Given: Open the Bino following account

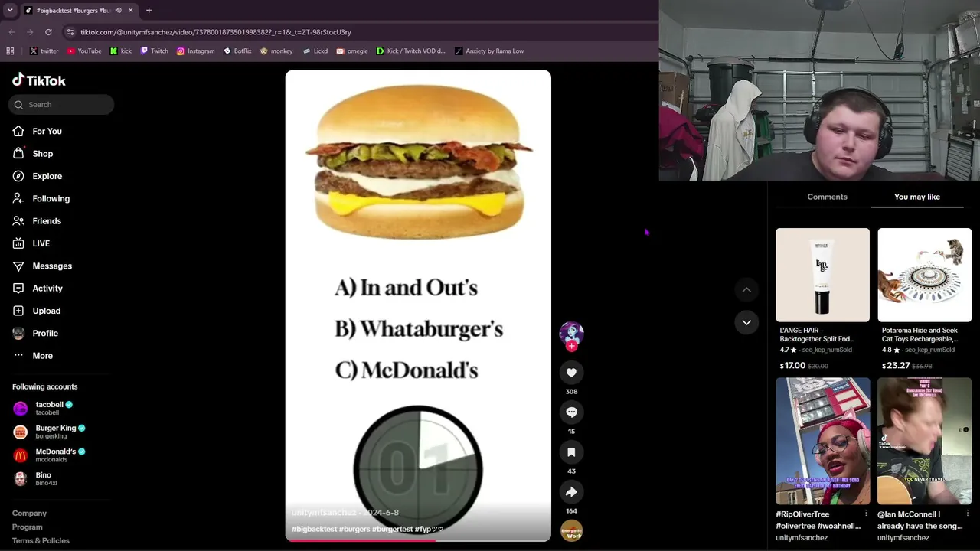Looking at the screenshot, I should pyautogui.click(x=35, y=478).
